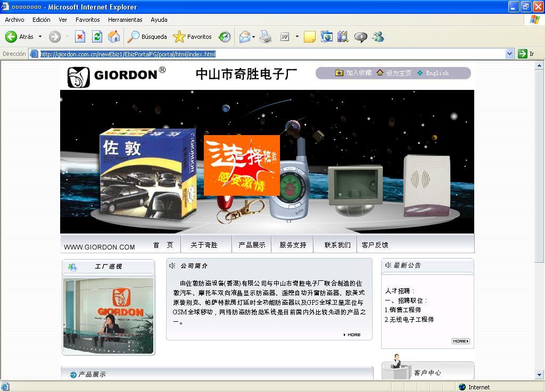Click the 设为主页 set-homepage link
This screenshot has height=392, width=545.
[x=394, y=73]
